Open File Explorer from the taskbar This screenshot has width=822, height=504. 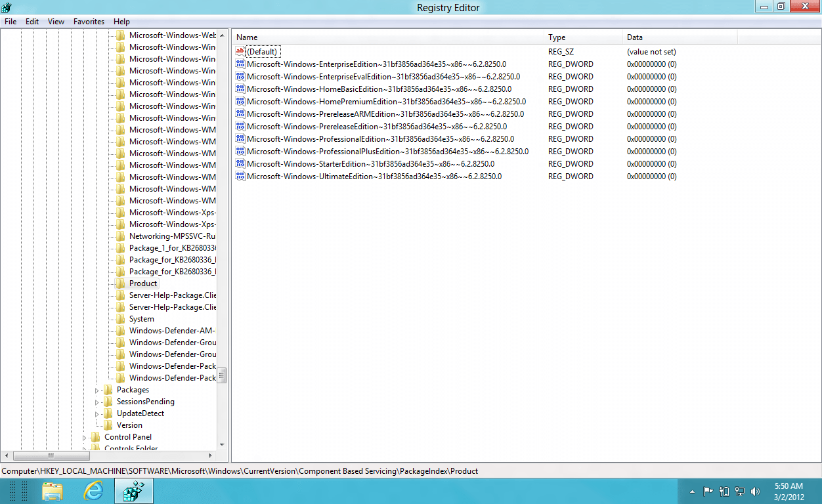[53, 491]
